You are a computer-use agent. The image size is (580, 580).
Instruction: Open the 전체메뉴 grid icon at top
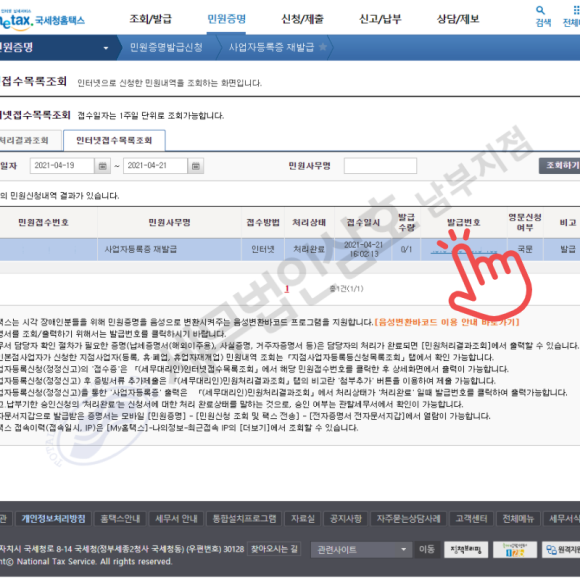coord(572,17)
